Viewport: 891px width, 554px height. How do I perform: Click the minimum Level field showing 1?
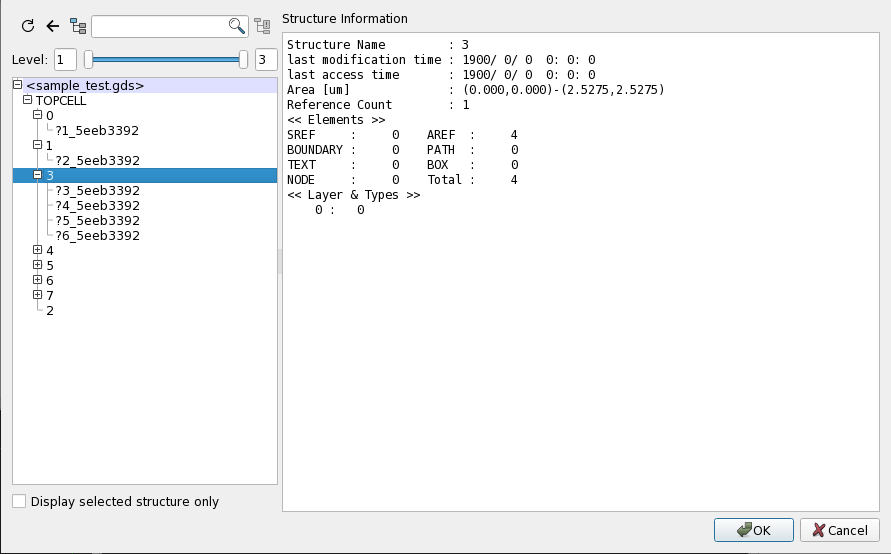65,60
